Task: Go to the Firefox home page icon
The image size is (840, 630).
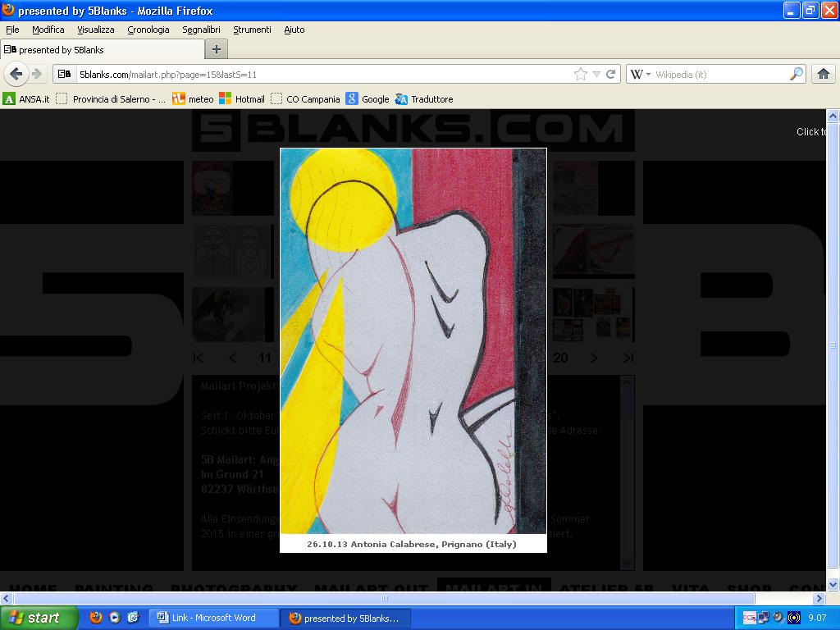Action: [823, 74]
